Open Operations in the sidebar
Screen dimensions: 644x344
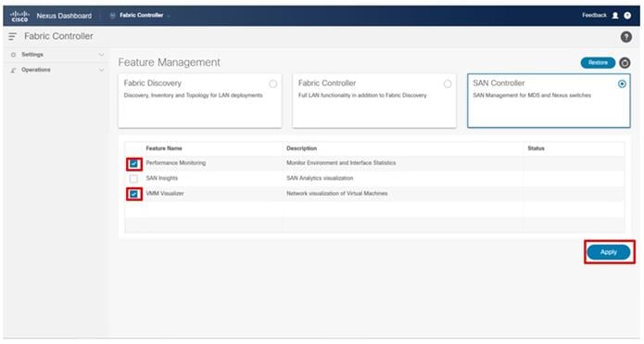[36, 70]
